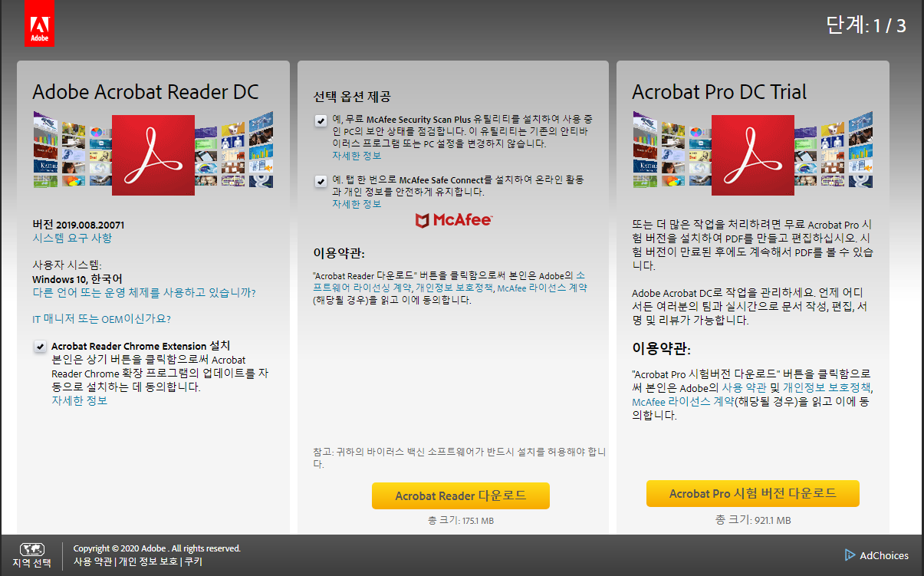Click the 버전 2019.008.20071 text

(78, 225)
